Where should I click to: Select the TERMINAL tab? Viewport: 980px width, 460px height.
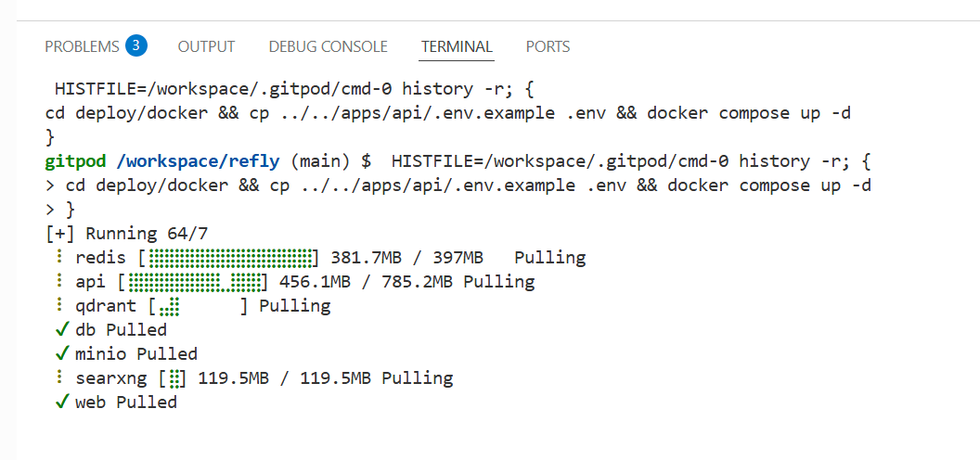tap(457, 46)
